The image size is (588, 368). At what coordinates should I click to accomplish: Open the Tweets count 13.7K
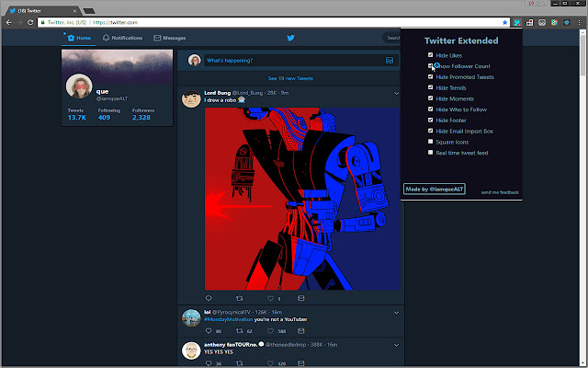pyautogui.click(x=77, y=114)
